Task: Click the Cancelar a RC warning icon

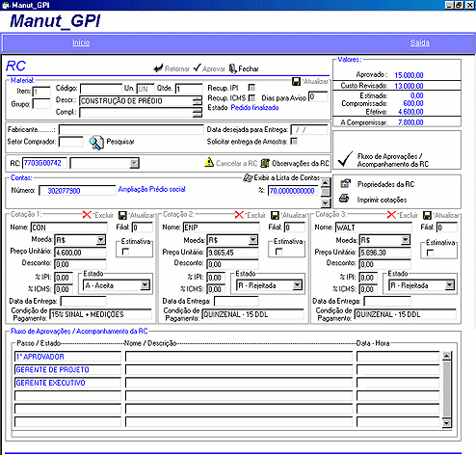Action: 209,163
